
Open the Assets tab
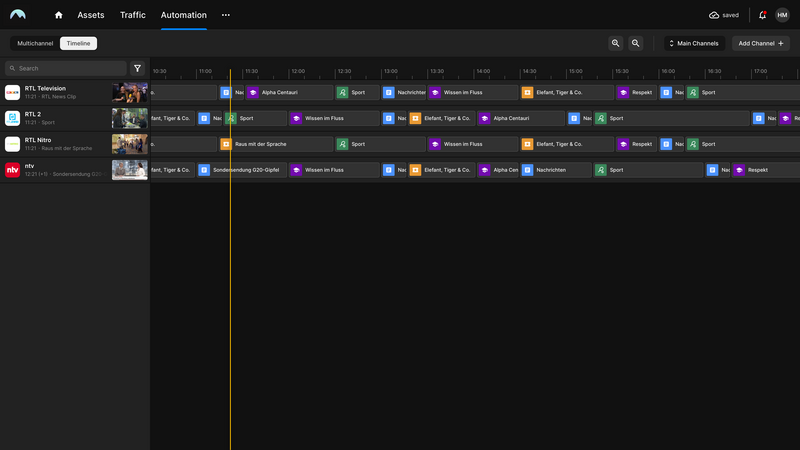(x=91, y=15)
